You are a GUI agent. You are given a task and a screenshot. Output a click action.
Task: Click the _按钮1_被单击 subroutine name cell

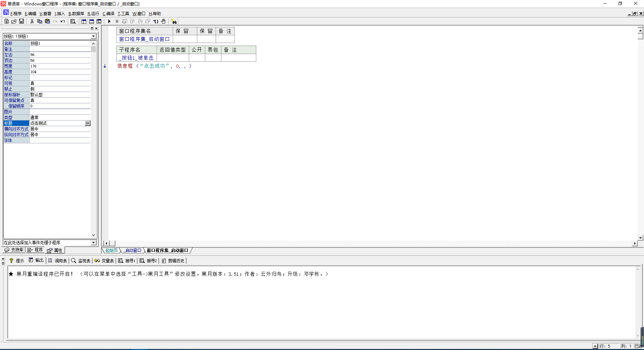pos(137,58)
